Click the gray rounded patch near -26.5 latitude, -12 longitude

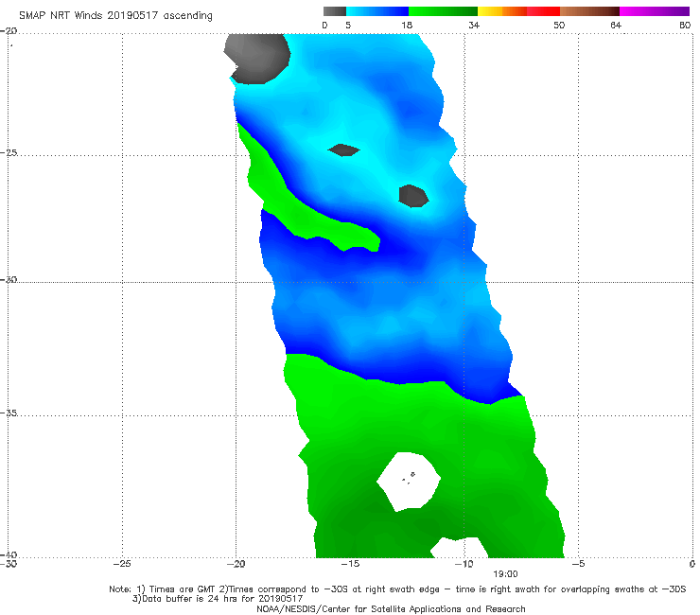(x=413, y=196)
